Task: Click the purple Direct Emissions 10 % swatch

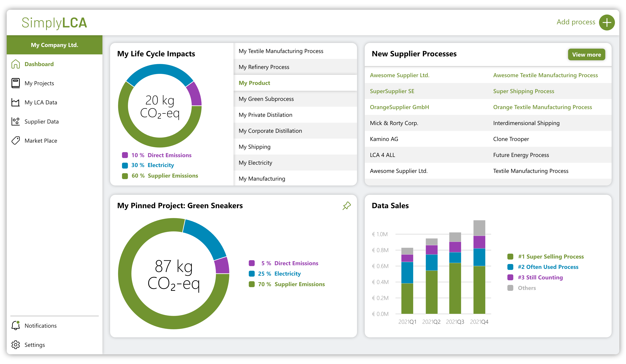Action: (125, 155)
